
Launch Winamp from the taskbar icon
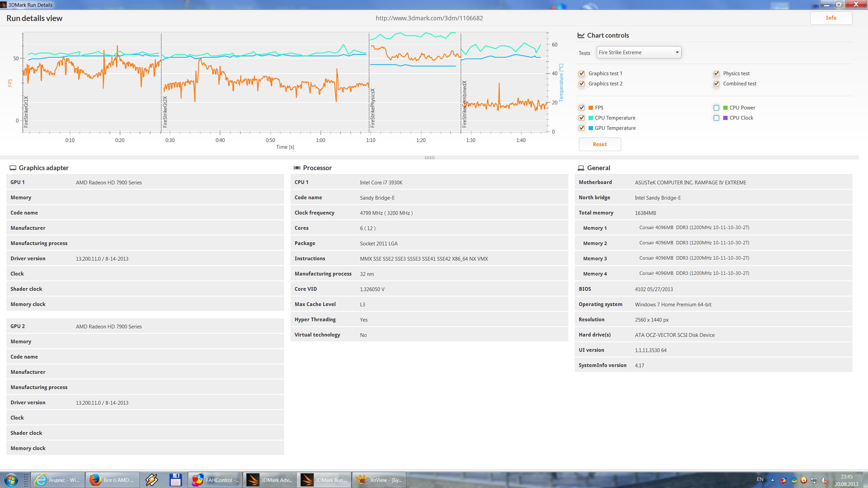pos(152,480)
